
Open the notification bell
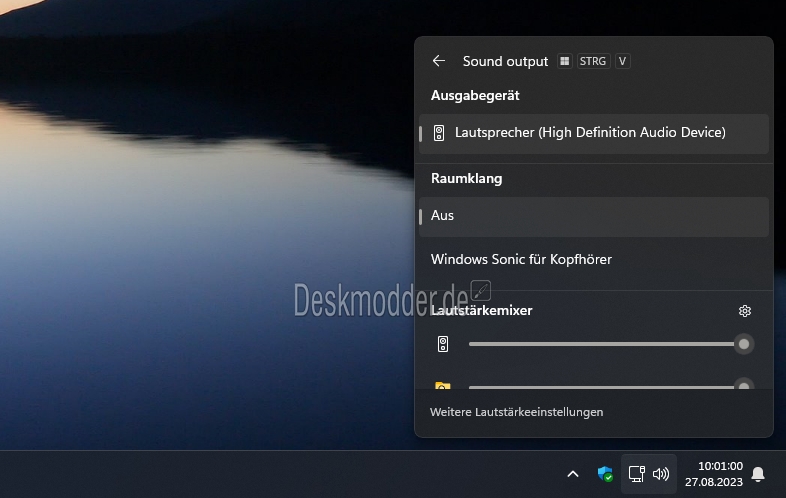(x=758, y=474)
